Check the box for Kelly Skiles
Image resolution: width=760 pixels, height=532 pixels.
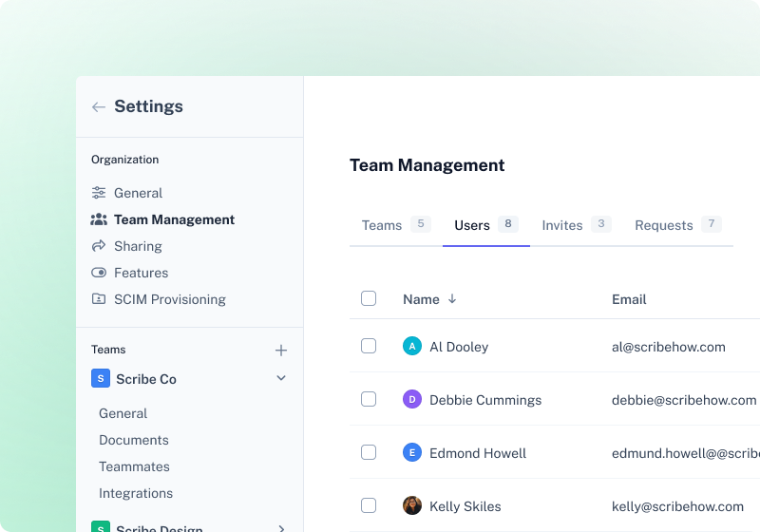point(369,505)
